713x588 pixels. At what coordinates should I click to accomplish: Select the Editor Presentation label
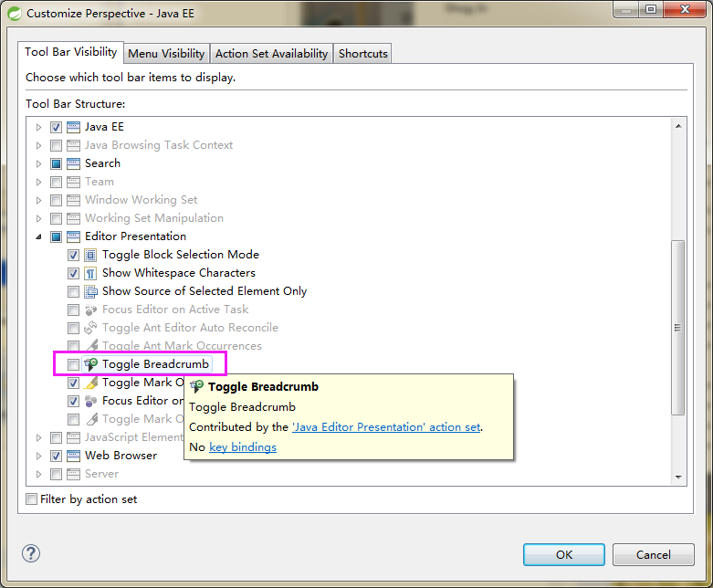tap(135, 236)
